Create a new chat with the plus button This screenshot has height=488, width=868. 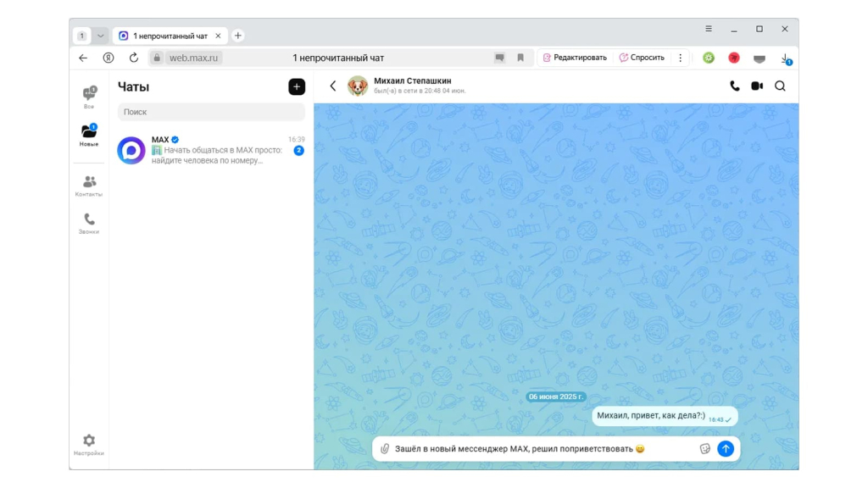point(297,86)
